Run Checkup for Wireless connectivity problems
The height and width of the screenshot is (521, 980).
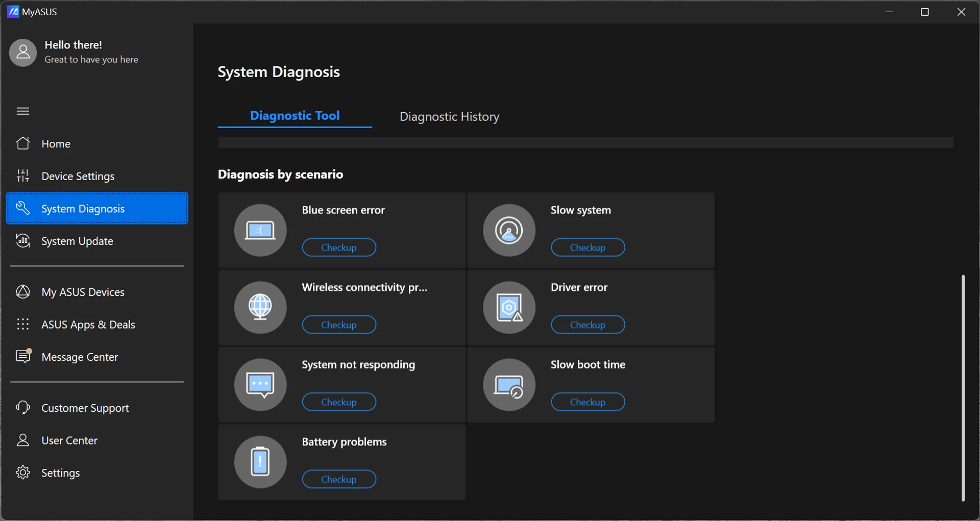[339, 325]
